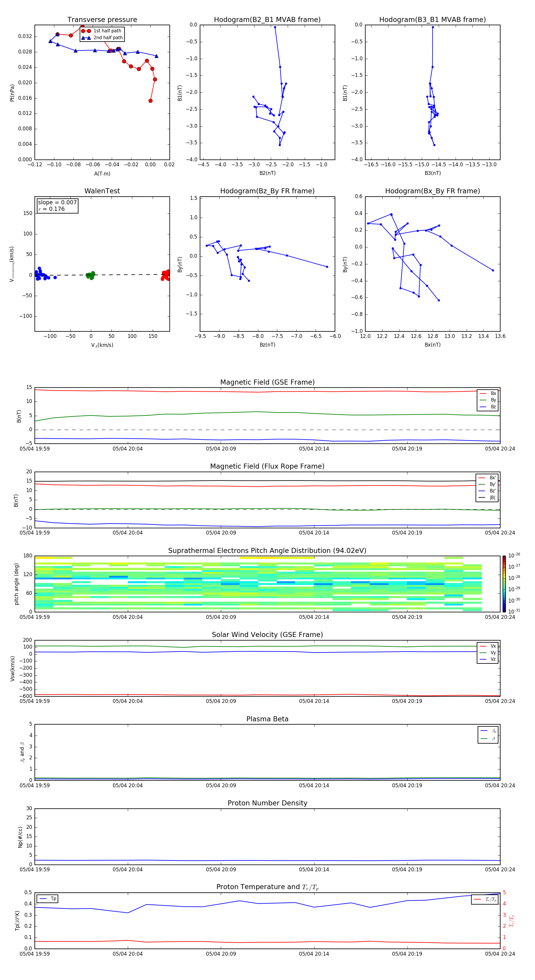
Task: Click the 'pitch angle (deg)' y-axis label
Action: 16,584
